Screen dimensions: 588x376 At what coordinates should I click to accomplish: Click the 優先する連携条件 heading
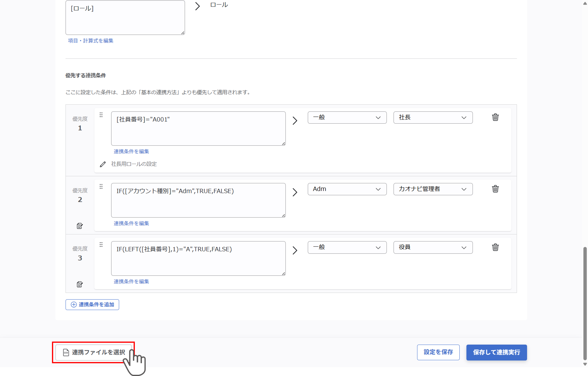click(x=86, y=75)
